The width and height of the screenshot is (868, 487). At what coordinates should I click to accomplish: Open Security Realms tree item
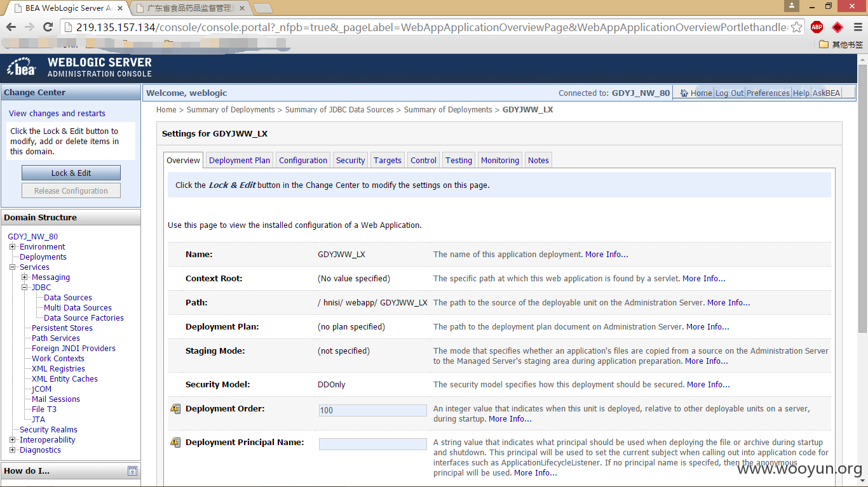[x=48, y=430]
